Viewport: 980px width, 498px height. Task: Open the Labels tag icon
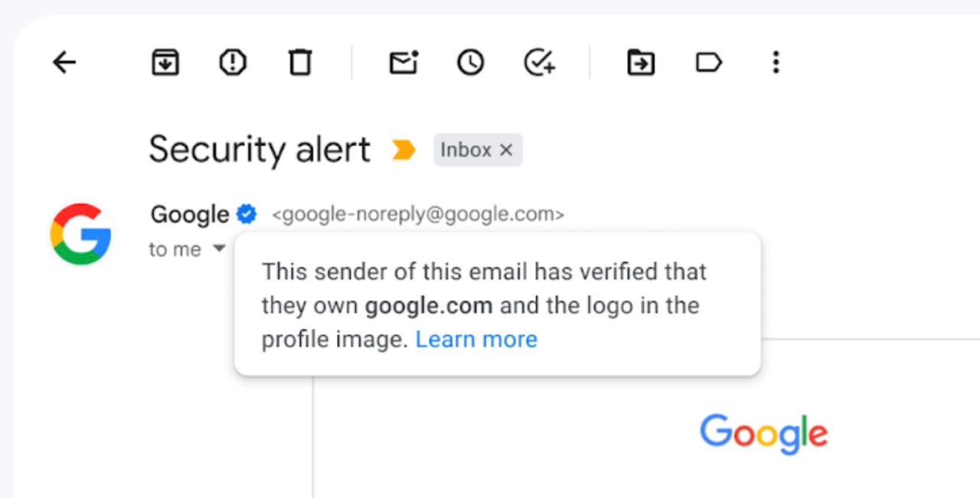pyautogui.click(x=709, y=63)
